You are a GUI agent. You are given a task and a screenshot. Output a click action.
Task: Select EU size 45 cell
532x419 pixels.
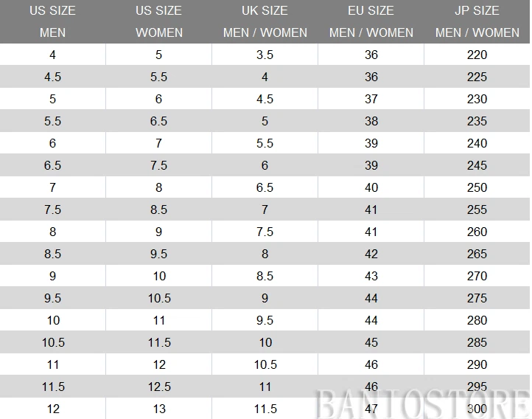(x=371, y=342)
